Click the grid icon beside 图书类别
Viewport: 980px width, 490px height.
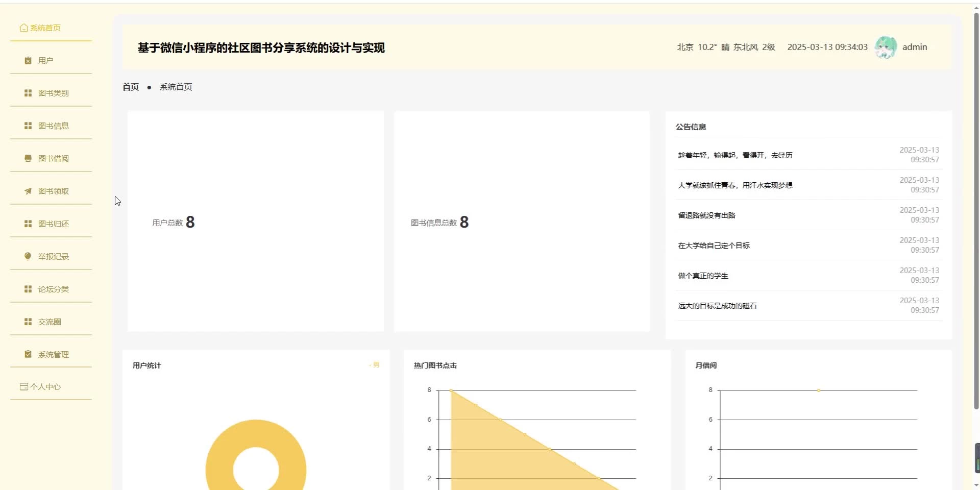click(x=28, y=93)
